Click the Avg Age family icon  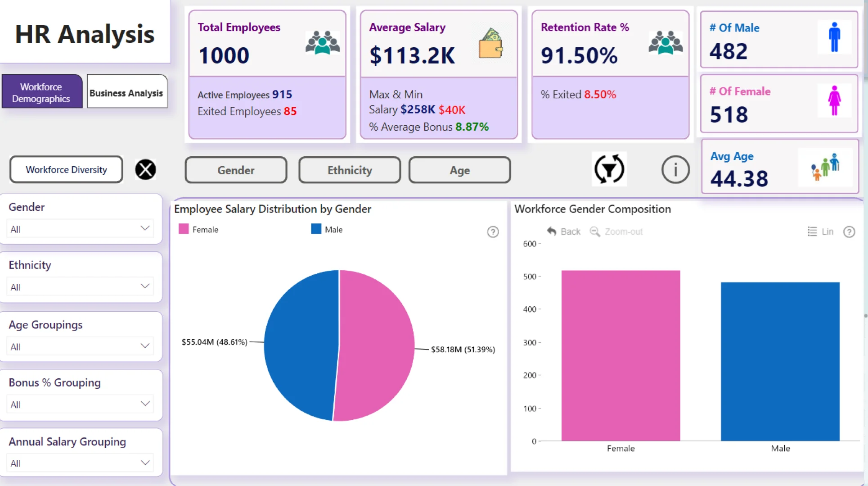[825, 167]
